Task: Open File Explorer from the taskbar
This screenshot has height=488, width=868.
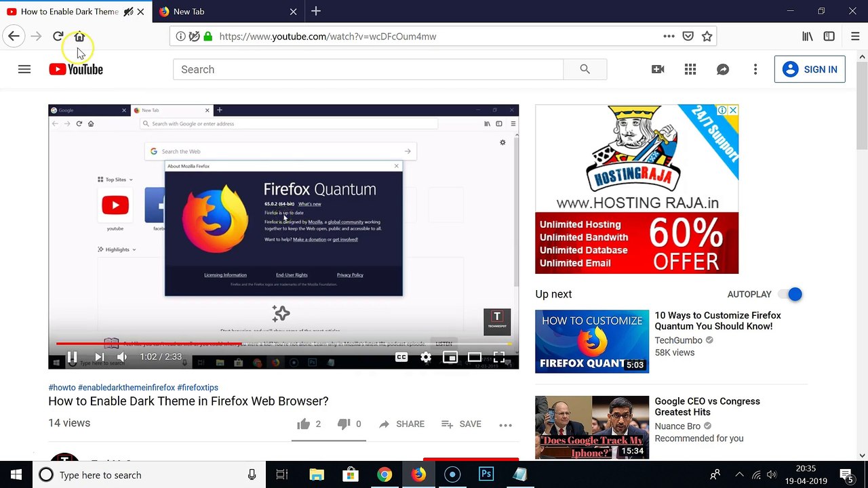Action: (317, 475)
